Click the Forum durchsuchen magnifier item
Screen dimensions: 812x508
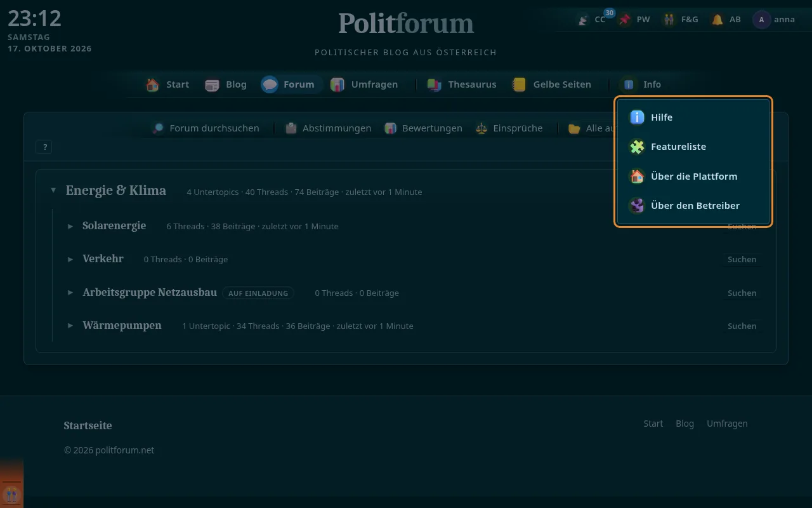(206, 128)
